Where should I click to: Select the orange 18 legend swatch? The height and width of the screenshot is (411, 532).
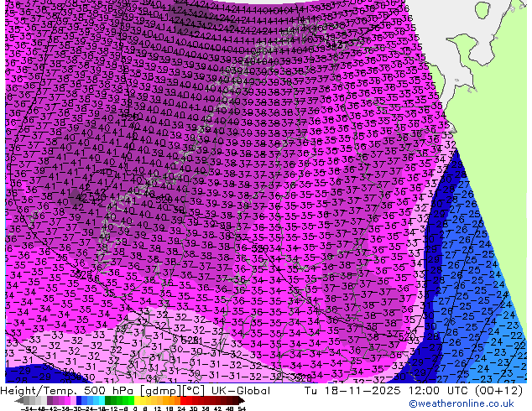170,400
